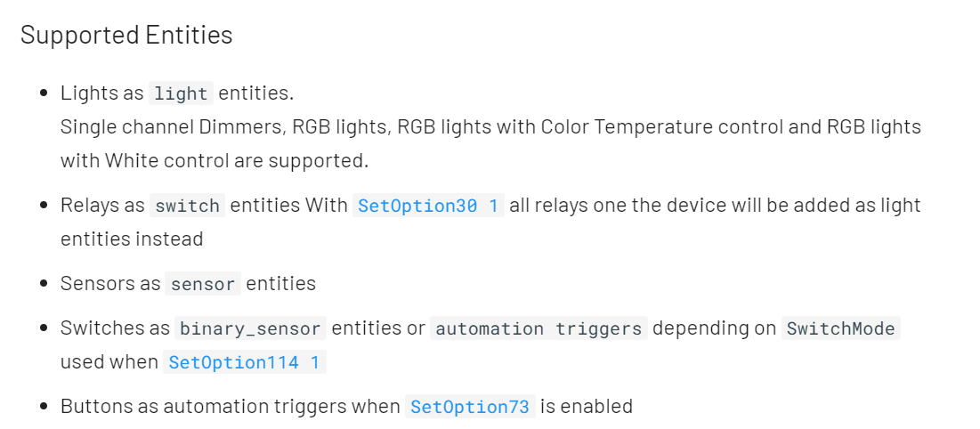The width and height of the screenshot is (980, 429).
Task: Click the 'sensor' code snippet
Action: coord(203,285)
